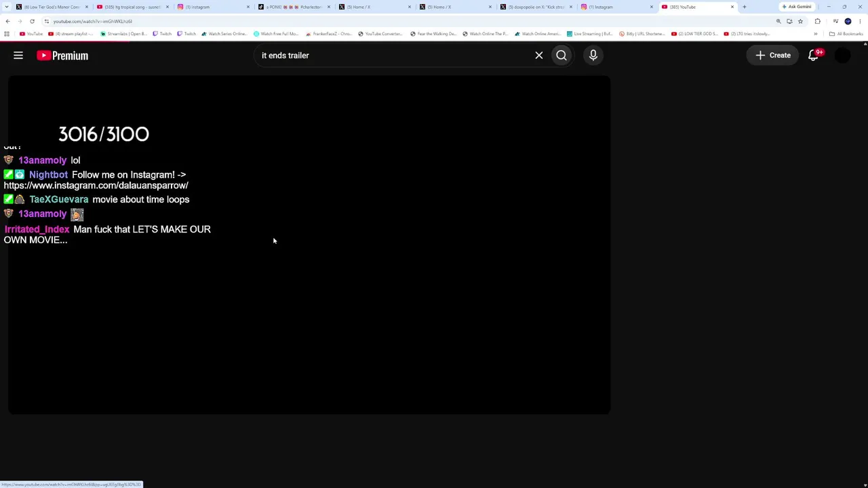Image resolution: width=868 pixels, height=488 pixels.
Task: Open the LOW TIER GOD S... bookmark
Action: pyautogui.click(x=695, y=34)
